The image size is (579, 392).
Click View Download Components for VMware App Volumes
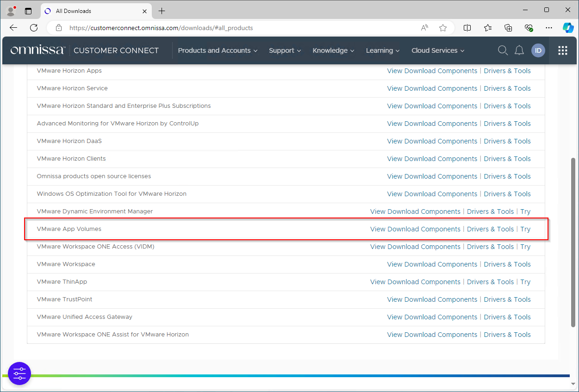coord(415,229)
